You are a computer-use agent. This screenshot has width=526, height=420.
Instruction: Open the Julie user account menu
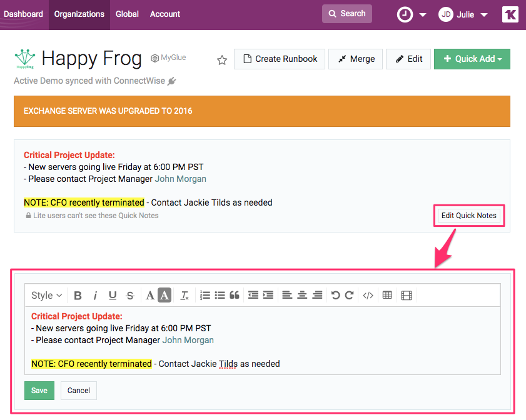463,14
